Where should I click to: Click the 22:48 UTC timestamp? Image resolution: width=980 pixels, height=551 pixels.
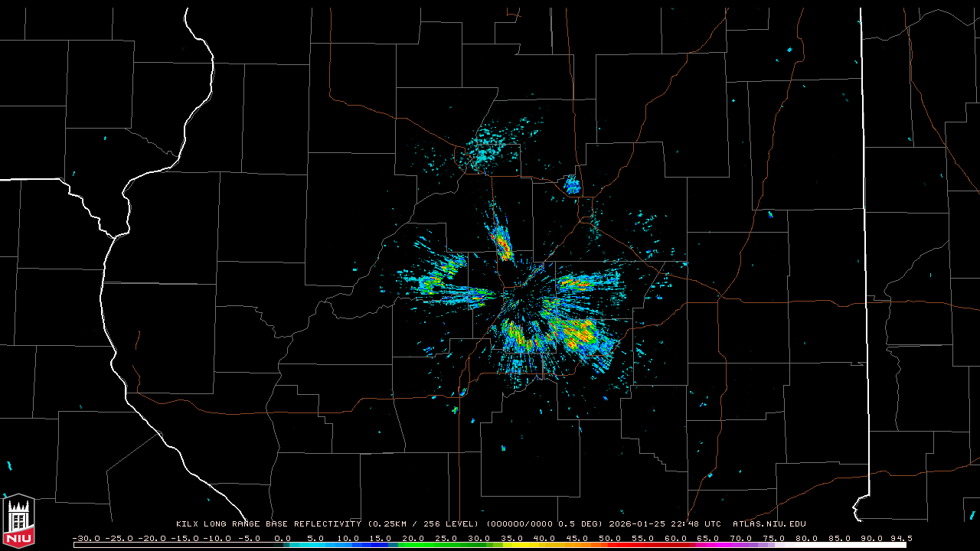[x=697, y=523]
